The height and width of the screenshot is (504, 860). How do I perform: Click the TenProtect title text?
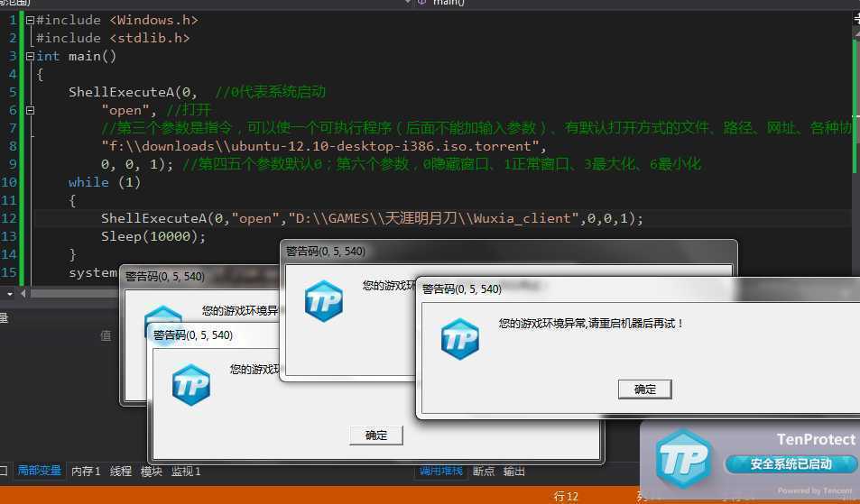point(816,439)
